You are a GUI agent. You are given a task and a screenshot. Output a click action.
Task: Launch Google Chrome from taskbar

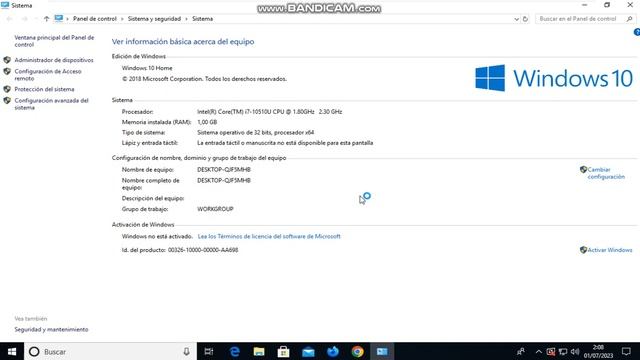(x=358, y=351)
